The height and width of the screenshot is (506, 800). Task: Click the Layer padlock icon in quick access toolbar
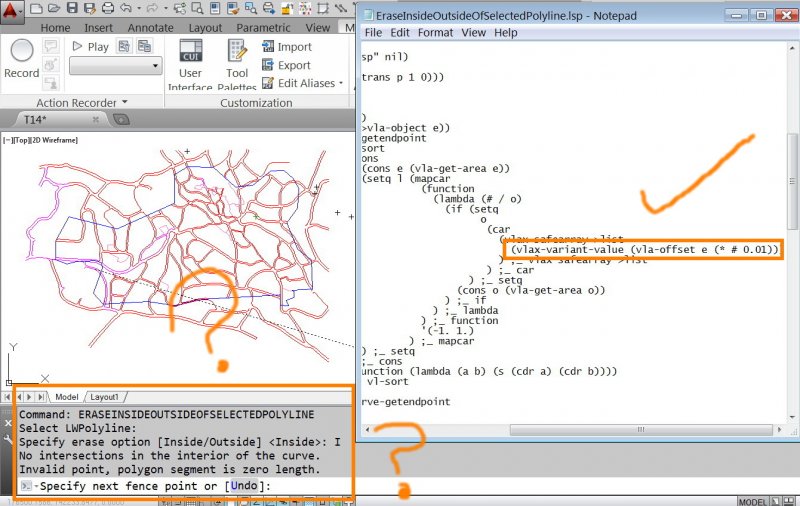pyautogui.click(x=287, y=8)
